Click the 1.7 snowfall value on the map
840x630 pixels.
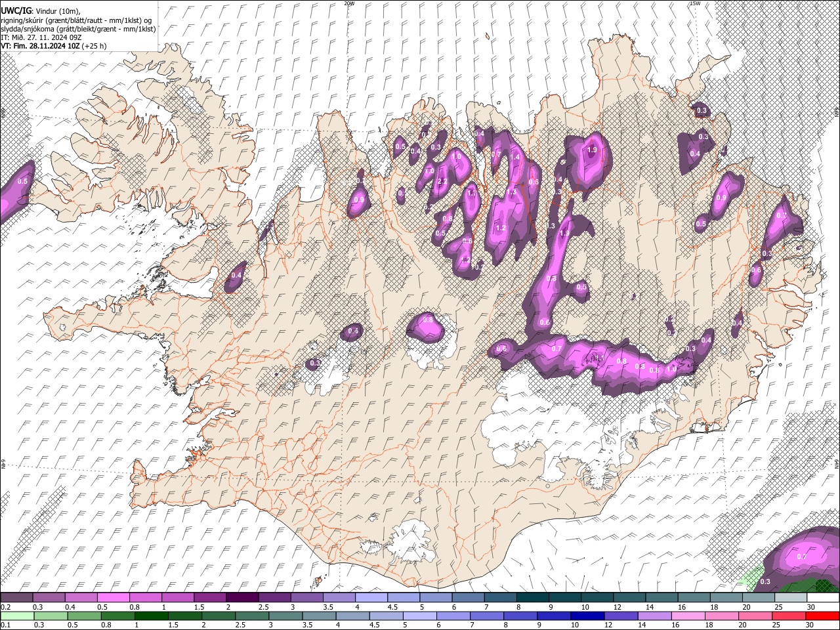coord(471,194)
